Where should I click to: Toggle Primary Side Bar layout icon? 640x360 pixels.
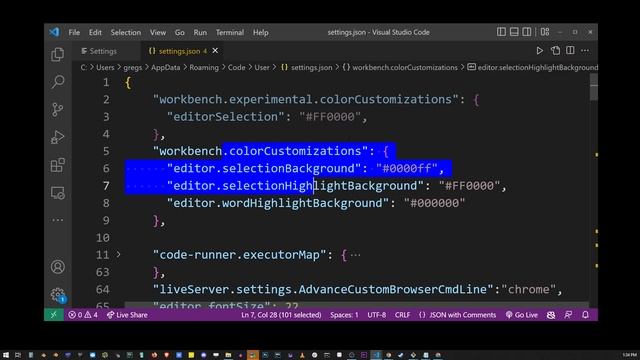(501, 32)
